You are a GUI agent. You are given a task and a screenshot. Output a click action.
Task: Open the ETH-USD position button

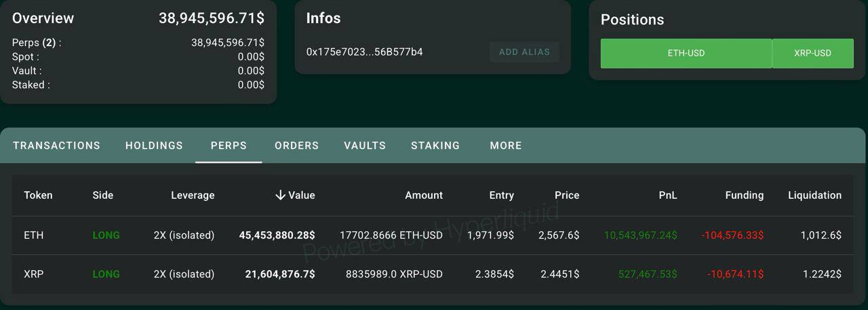[686, 53]
